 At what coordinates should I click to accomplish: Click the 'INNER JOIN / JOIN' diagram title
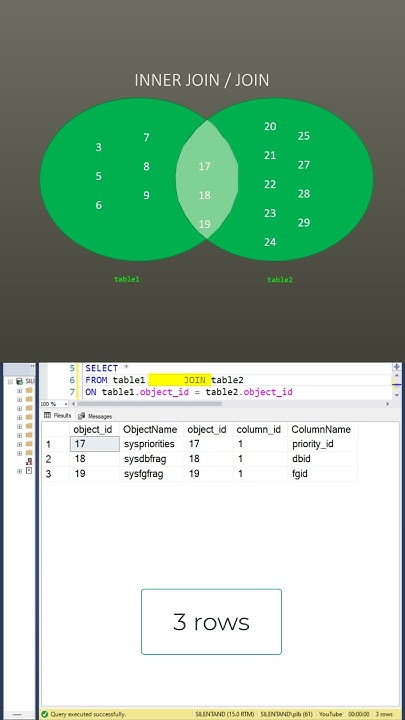[202, 80]
